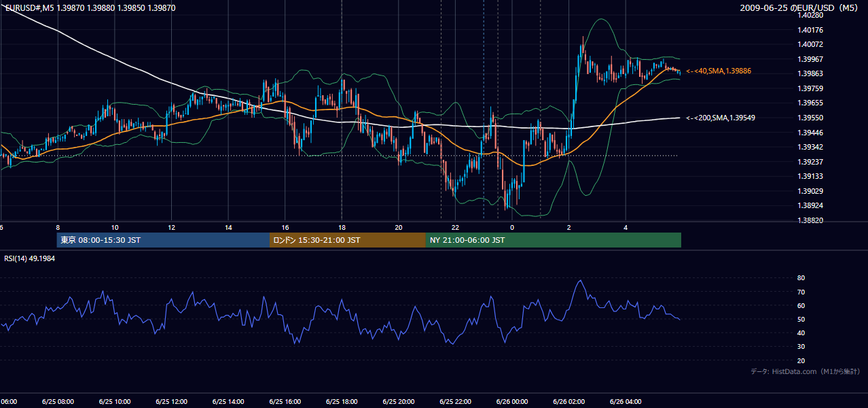
Task: Click the 6/25 12:00 time label
Action: (171, 402)
